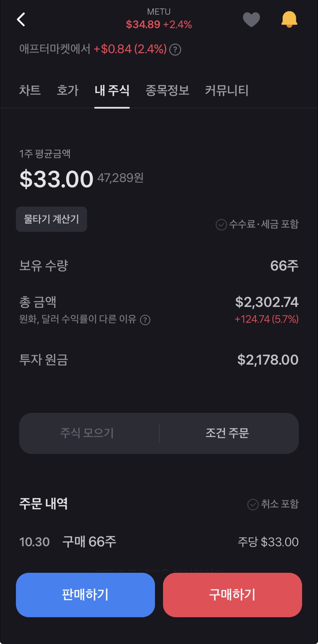Select the 내 주식 tab

pos(112,90)
